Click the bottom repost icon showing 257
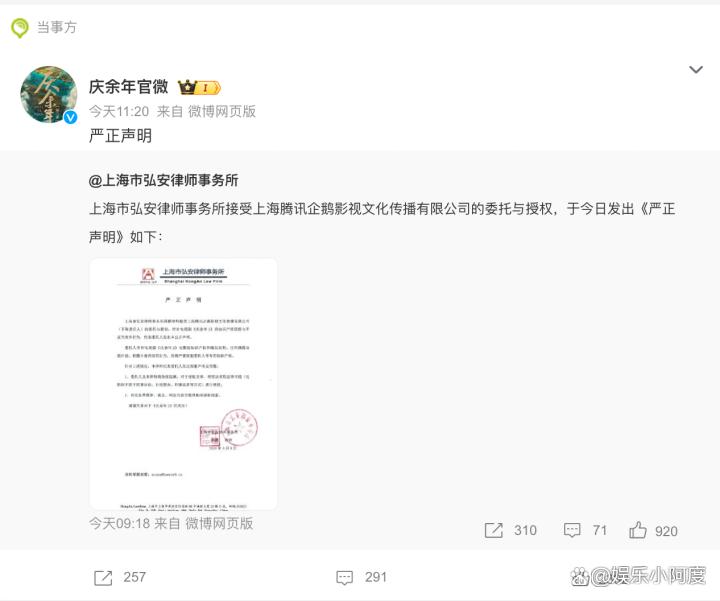Viewport: 720px width, 601px height. 103,578
